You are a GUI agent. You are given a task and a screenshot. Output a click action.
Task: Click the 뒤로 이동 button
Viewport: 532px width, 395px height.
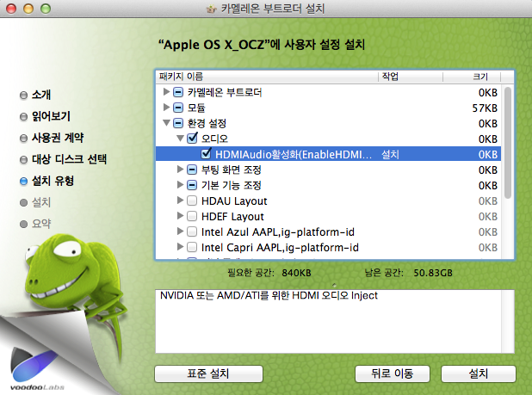(x=393, y=373)
